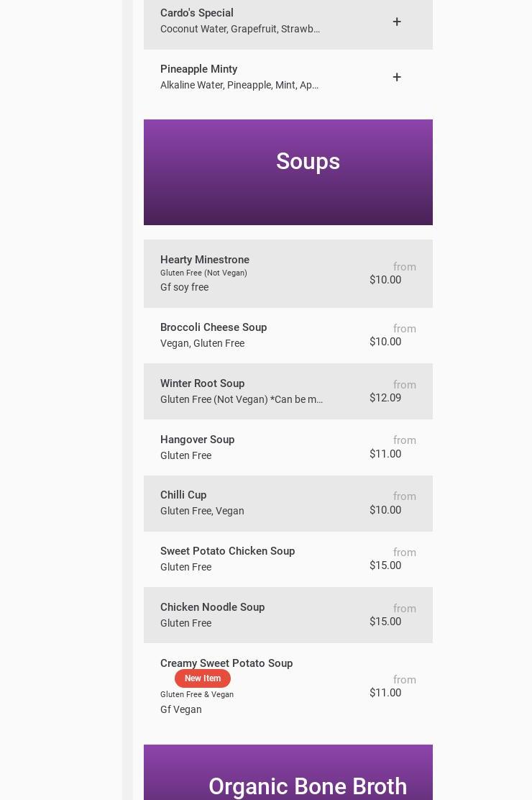Select Broccoli Cheese Soup

[x=214, y=328]
